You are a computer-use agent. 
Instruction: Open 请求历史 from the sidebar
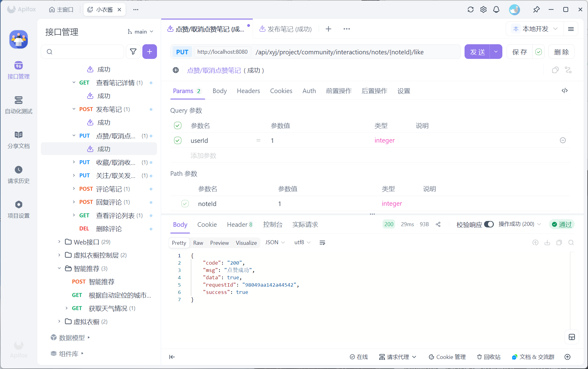click(19, 174)
